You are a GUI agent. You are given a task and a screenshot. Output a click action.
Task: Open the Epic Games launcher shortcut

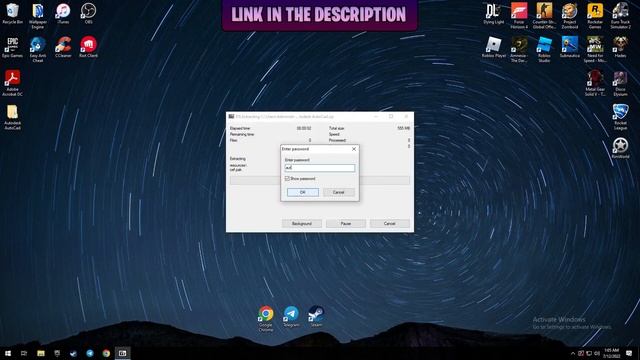pyautogui.click(x=12, y=47)
